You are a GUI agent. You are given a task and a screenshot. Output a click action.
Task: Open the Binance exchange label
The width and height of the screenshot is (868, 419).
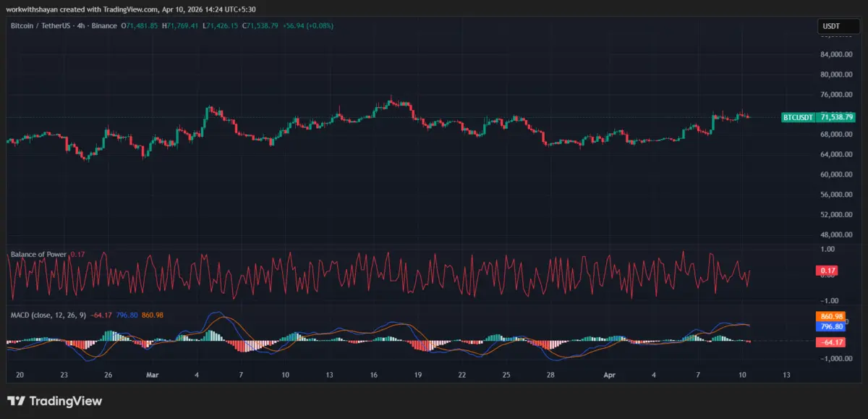105,25
